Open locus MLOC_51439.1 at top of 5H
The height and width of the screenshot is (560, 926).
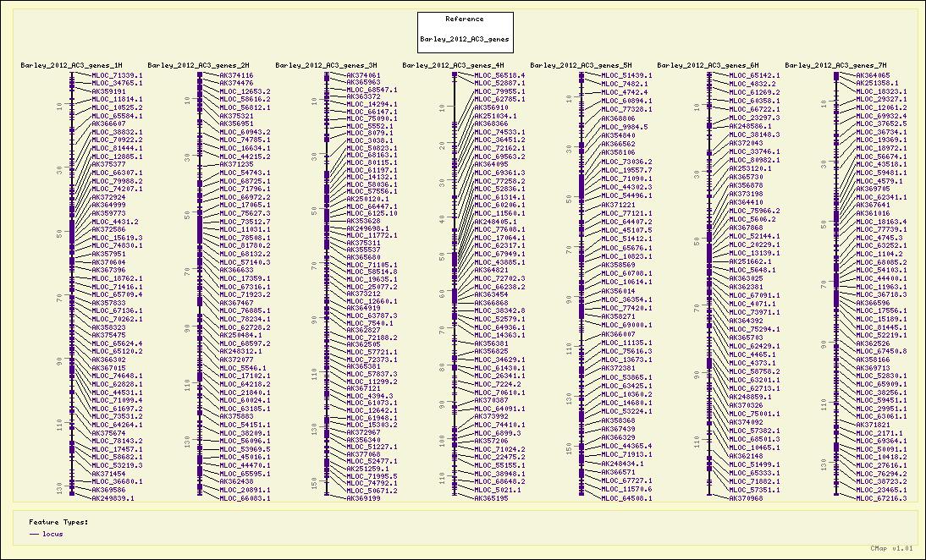[x=626, y=75]
